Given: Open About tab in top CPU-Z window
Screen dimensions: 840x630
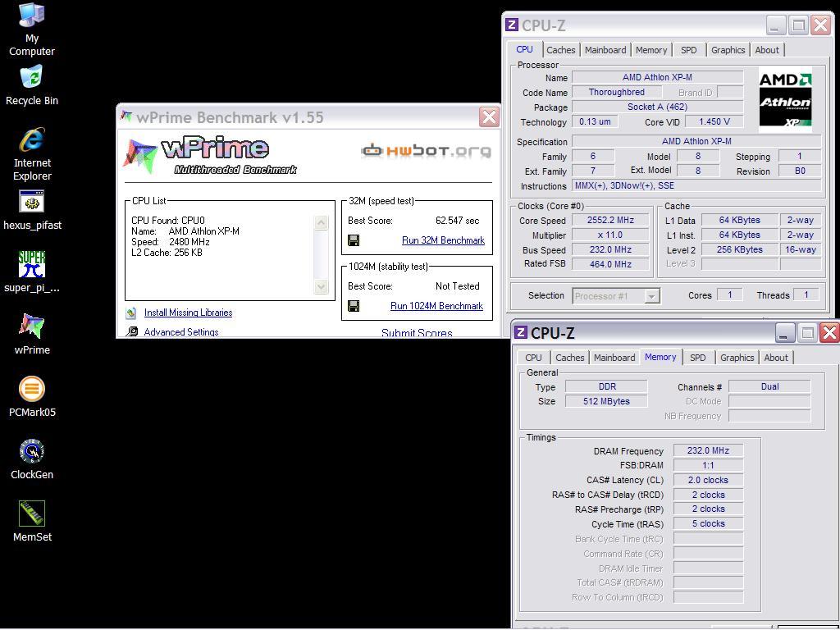Looking at the screenshot, I should point(767,50).
